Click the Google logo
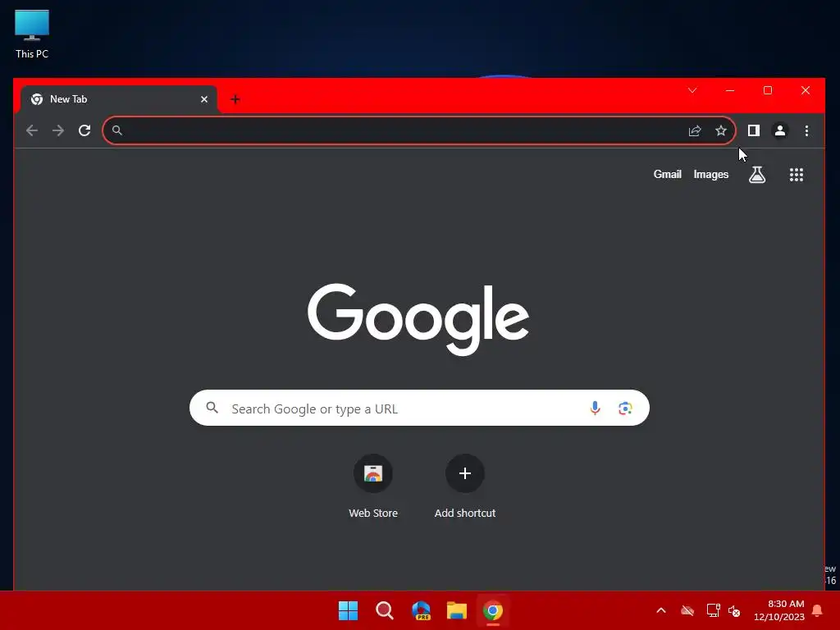 [418, 319]
